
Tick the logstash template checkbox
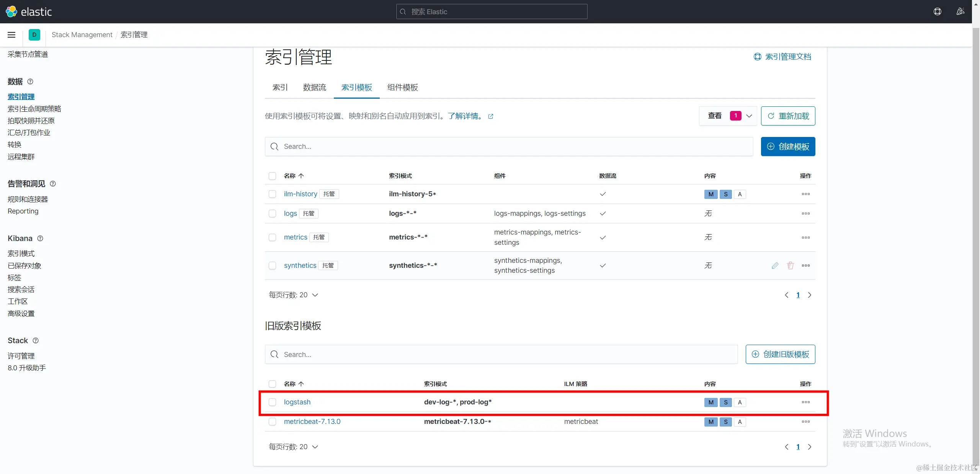pyautogui.click(x=272, y=402)
